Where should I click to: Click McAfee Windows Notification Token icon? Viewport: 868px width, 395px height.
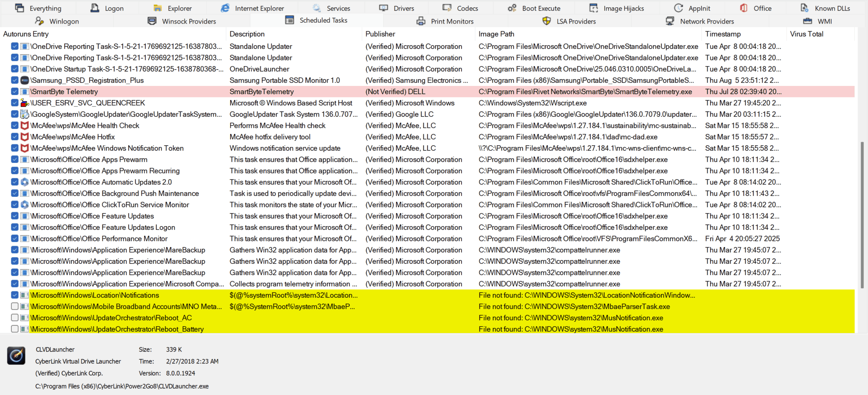click(x=24, y=148)
